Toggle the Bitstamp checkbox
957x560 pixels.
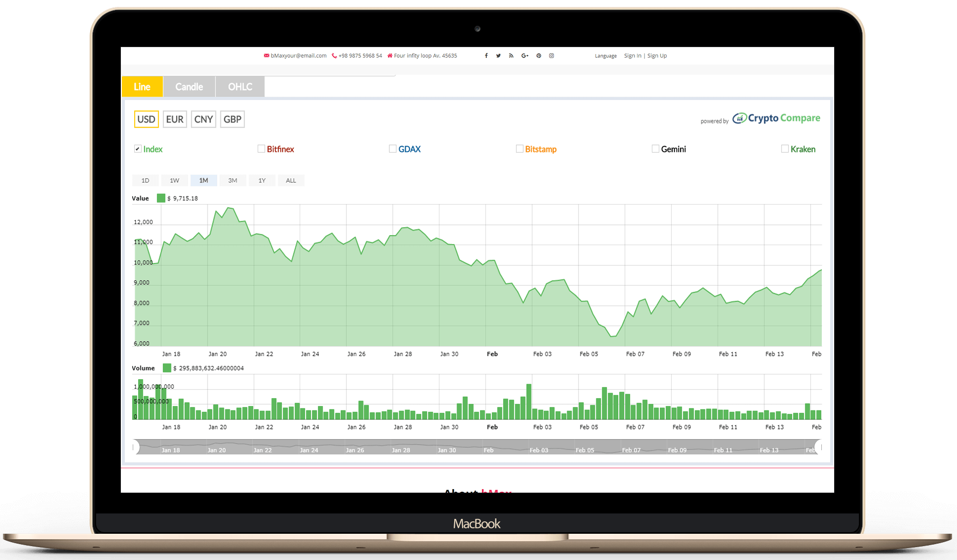[x=520, y=149]
